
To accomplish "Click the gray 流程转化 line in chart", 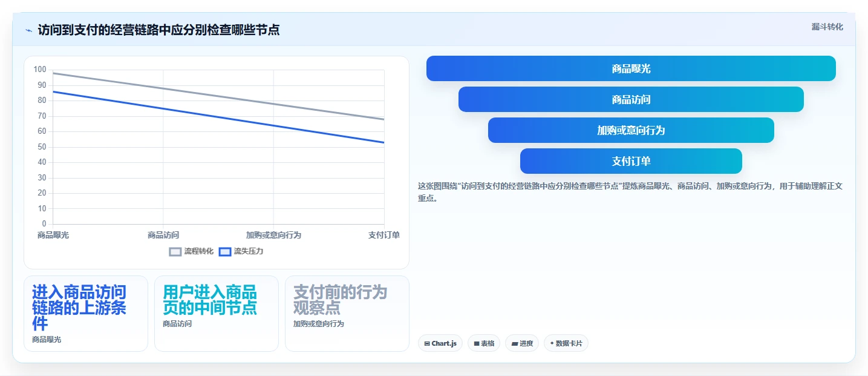I will (218, 96).
